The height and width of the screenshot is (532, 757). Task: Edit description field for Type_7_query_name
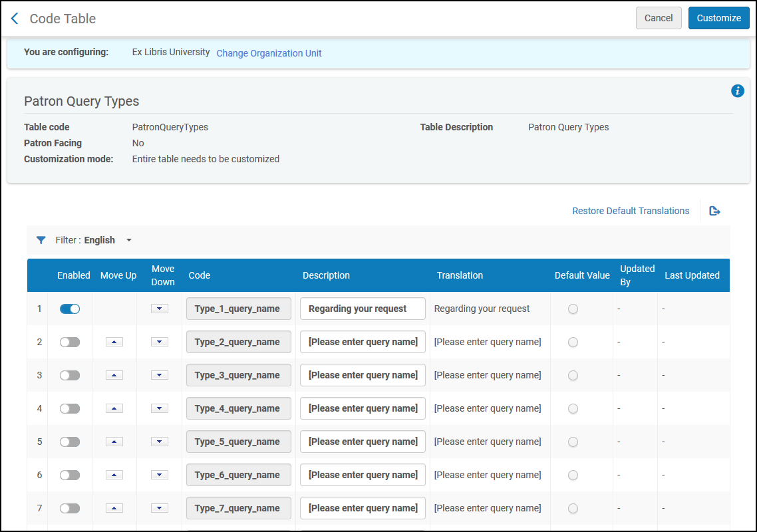(363, 508)
